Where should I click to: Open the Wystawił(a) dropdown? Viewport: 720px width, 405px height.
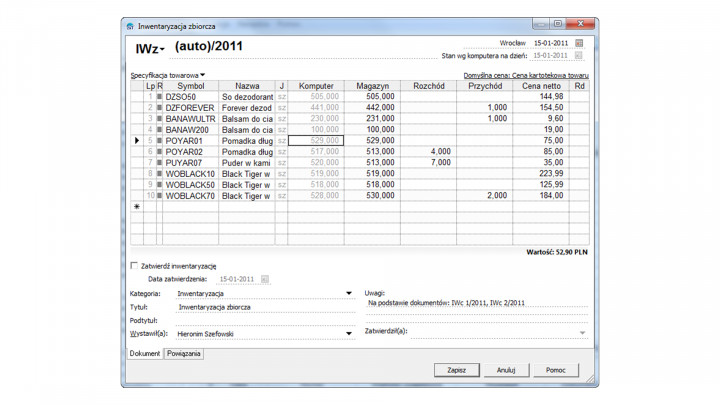pos(349,334)
